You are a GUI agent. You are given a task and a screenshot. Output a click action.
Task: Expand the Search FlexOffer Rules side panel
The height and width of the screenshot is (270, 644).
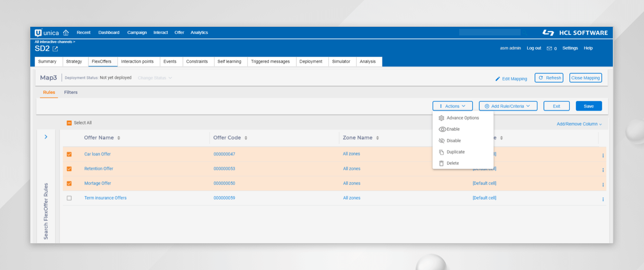pos(46,137)
